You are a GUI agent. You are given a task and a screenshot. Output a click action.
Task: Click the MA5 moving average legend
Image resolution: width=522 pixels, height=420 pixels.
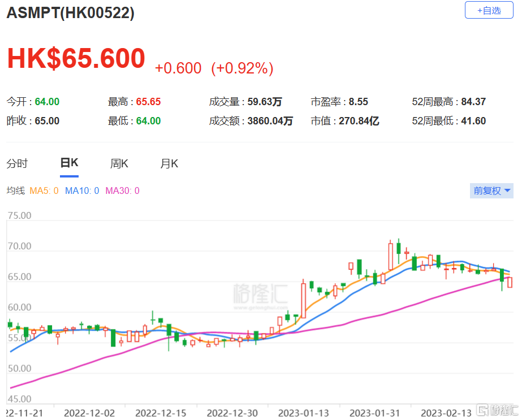[x=44, y=190]
